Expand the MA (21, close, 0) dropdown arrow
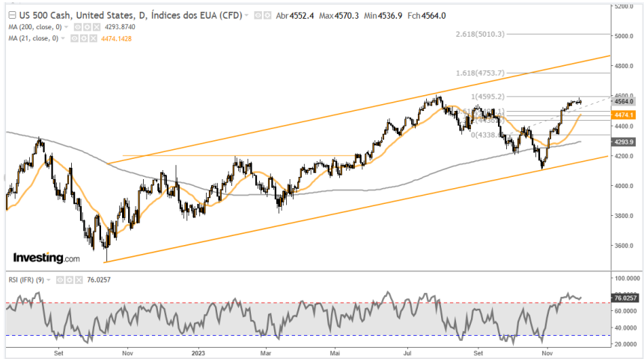644x359 pixels. point(63,37)
